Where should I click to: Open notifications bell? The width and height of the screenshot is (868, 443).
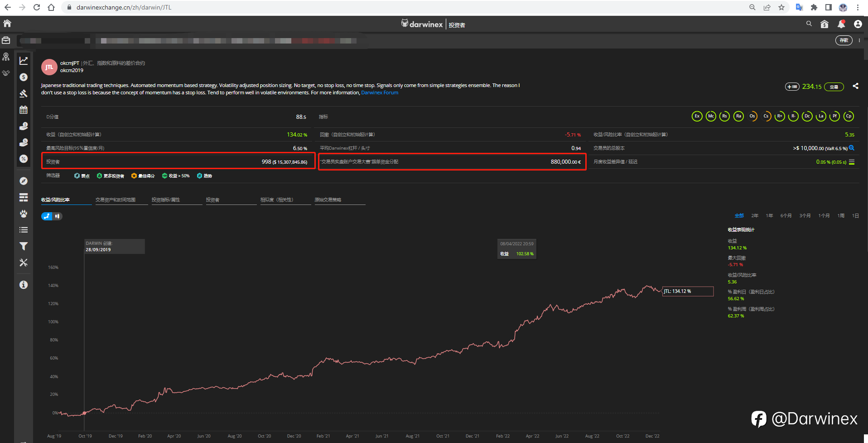[x=841, y=24]
